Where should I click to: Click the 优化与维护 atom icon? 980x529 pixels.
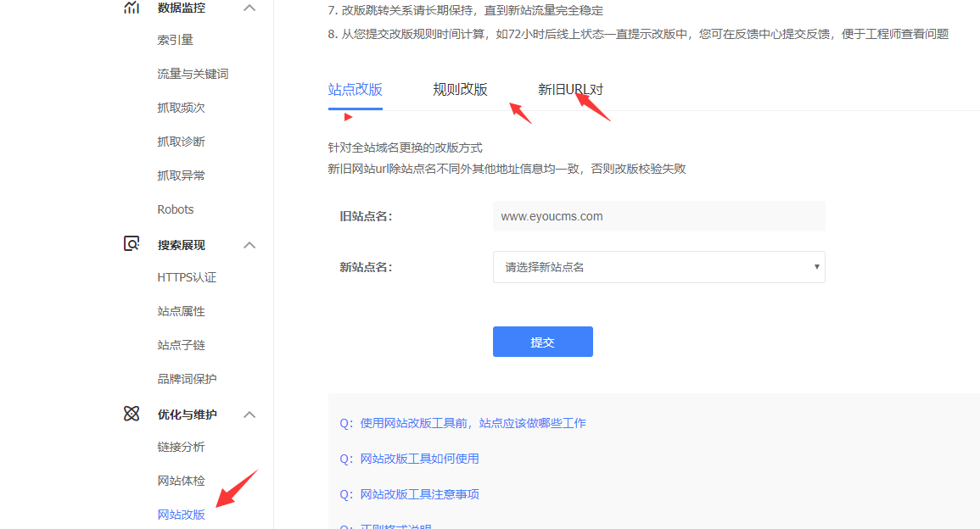pyautogui.click(x=132, y=414)
